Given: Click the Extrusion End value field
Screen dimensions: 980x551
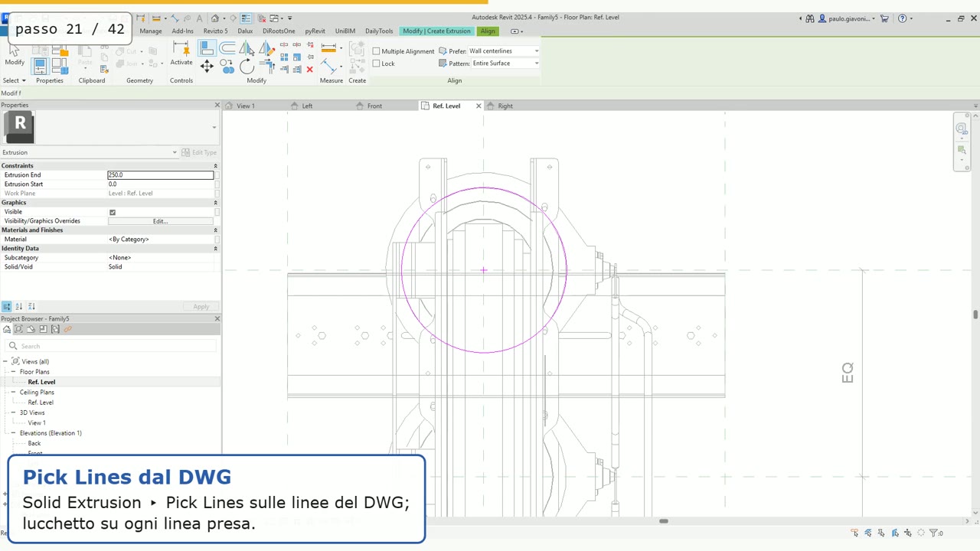Looking at the screenshot, I should [160, 175].
